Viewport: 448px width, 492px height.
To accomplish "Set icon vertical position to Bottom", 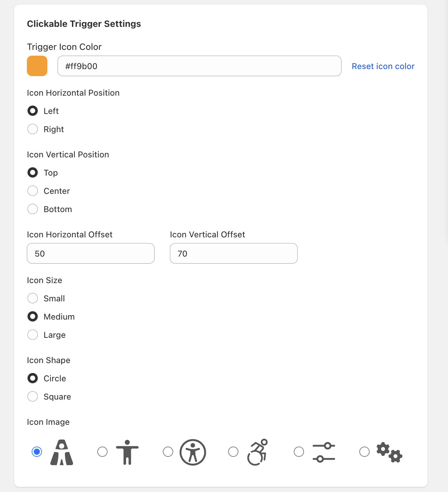I will 33,209.
